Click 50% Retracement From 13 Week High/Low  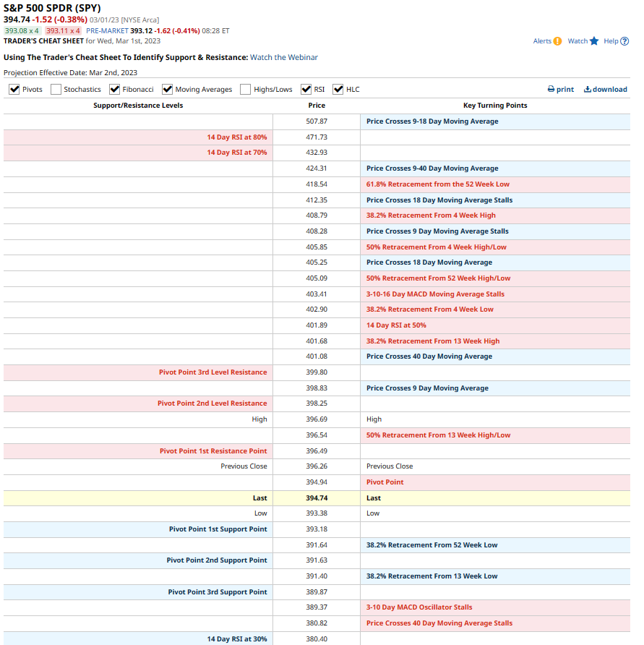pyautogui.click(x=439, y=435)
